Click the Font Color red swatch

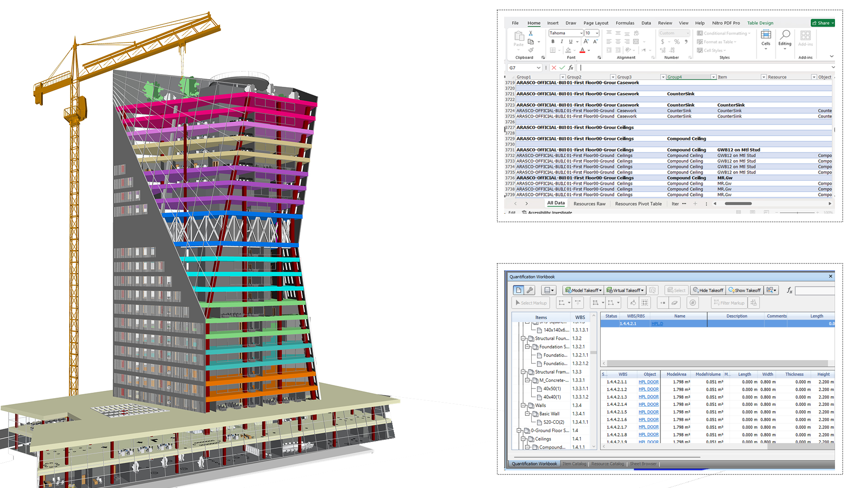[x=582, y=50]
